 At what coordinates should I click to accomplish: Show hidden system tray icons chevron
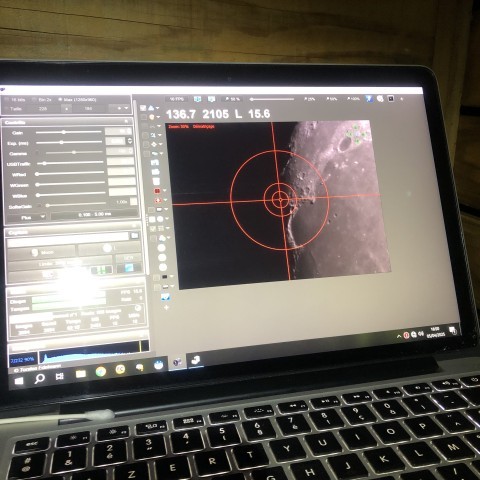click(399, 337)
